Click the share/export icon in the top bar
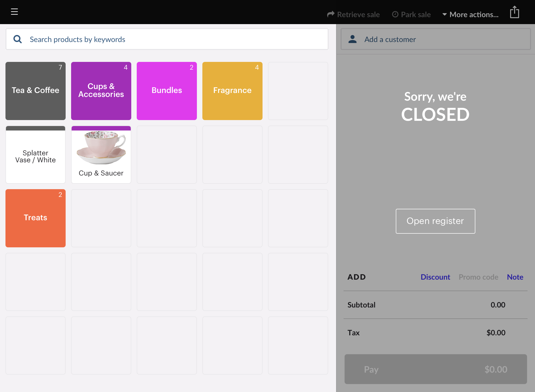The height and width of the screenshot is (392, 535). pyautogui.click(x=514, y=12)
